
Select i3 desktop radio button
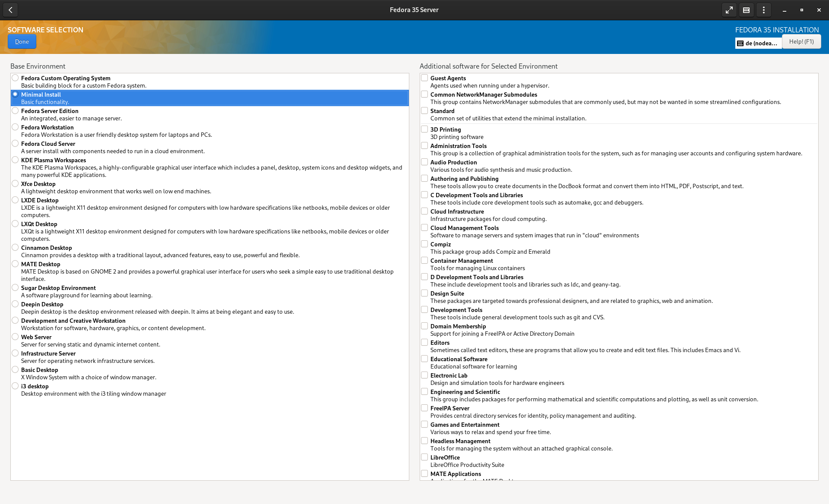15,386
